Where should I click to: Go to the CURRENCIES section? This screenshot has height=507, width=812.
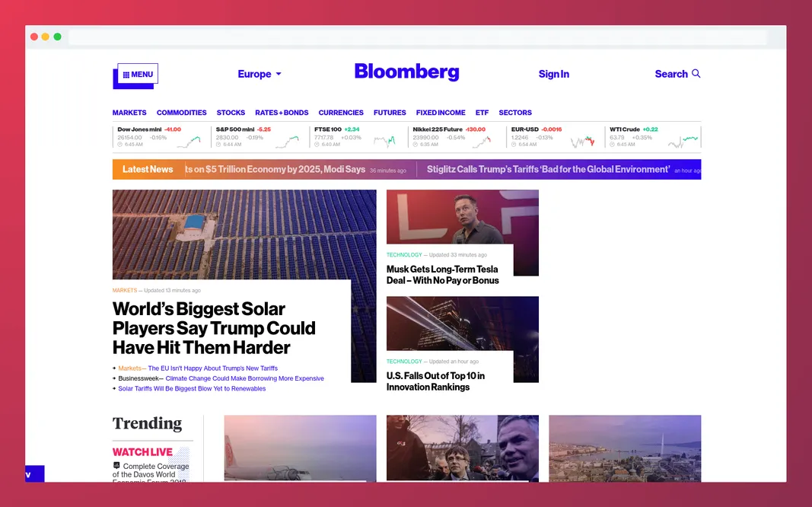pyautogui.click(x=341, y=113)
